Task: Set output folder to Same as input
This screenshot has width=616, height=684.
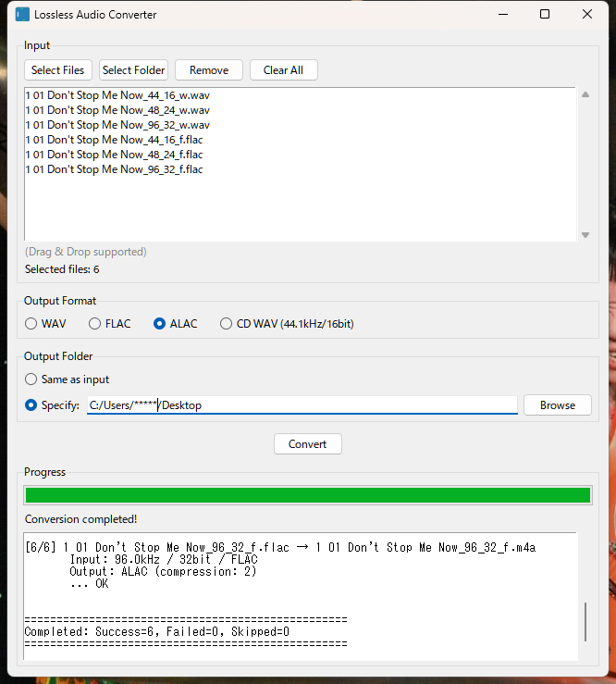Action: coord(68,379)
